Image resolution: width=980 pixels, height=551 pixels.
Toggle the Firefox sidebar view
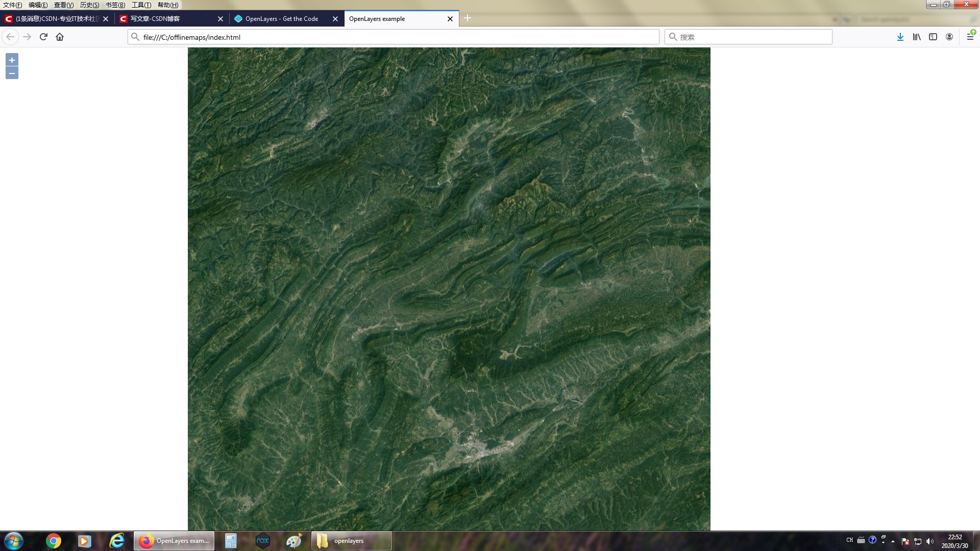933,37
